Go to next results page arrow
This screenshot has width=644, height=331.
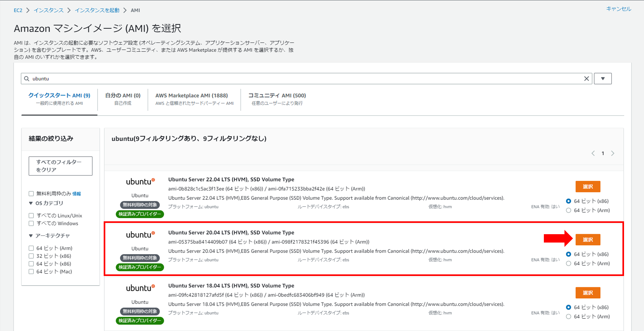click(x=612, y=153)
